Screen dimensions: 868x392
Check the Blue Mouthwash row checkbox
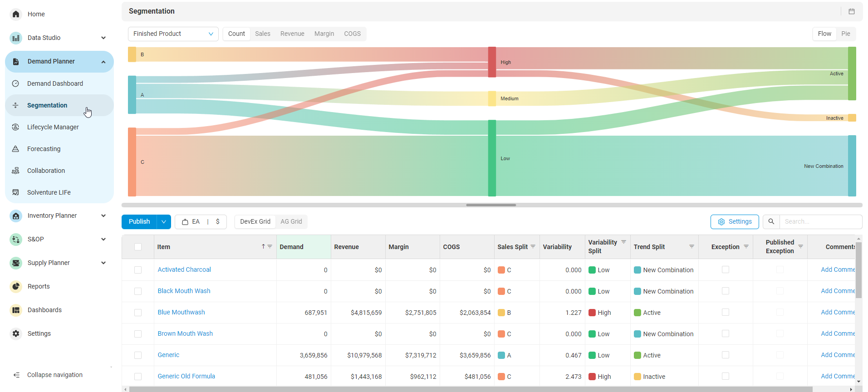click(x=138, y=313)
